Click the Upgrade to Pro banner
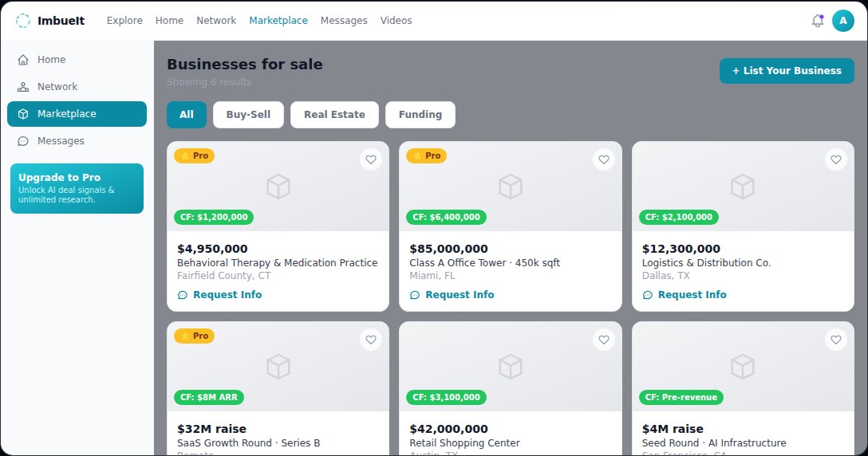Viewport: 868px width, 456px height. coord(77,188)
